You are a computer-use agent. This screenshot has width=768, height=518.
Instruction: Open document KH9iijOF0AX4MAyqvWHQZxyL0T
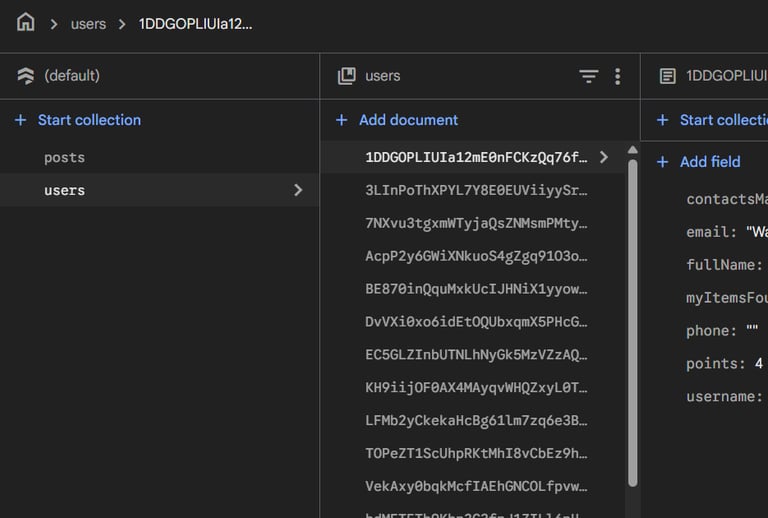476,387
